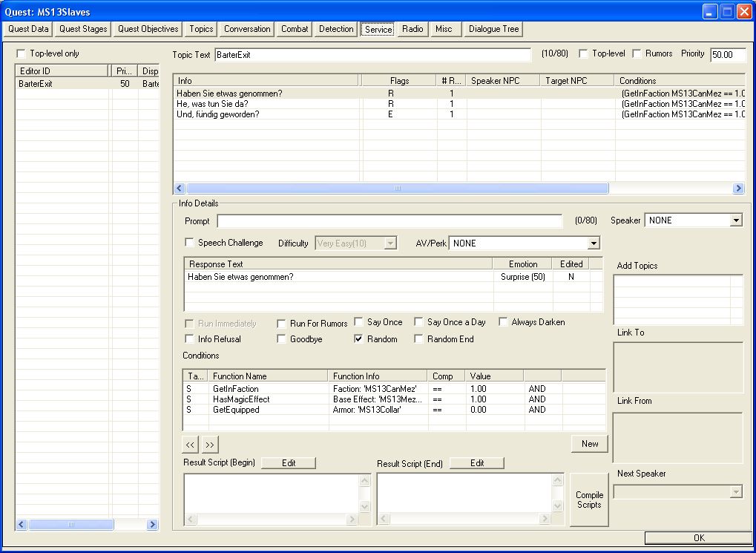Click the Info list Conditions column header
Screen dimensions: 756x553
[680, 81]
